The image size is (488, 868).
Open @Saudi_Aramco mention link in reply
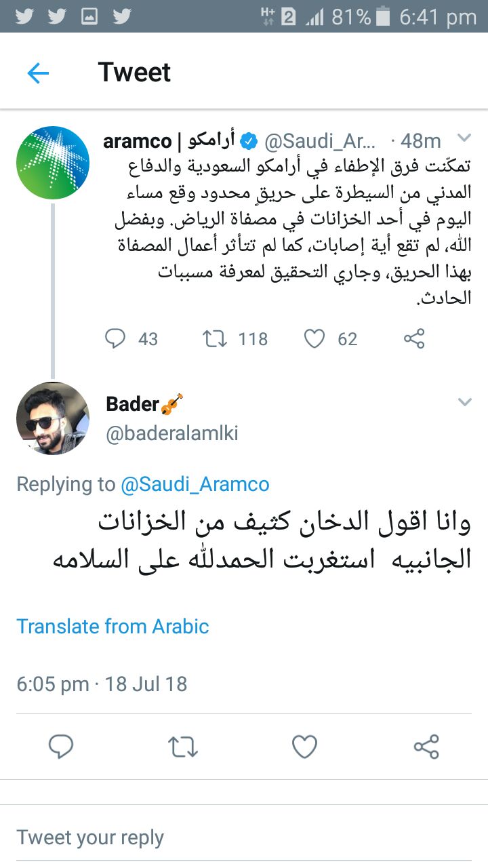(195, 484)
